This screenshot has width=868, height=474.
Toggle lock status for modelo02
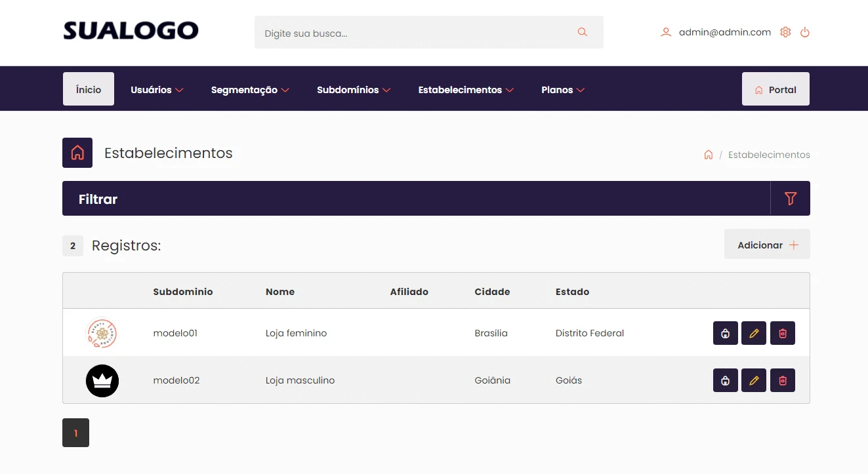point(725,380)
